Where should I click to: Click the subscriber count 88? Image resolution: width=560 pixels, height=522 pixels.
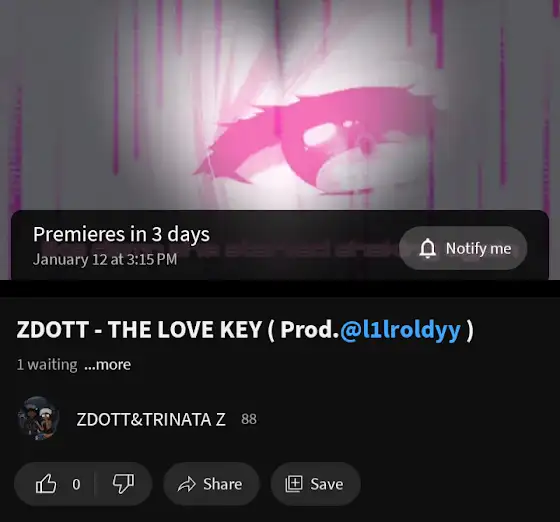[x=249, y=419]
